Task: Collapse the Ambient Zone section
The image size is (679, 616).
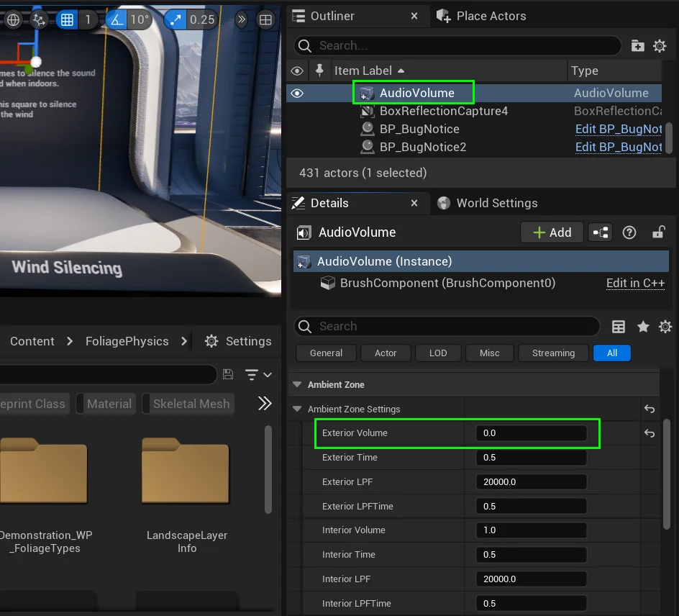Action: [x=297, y=385]
